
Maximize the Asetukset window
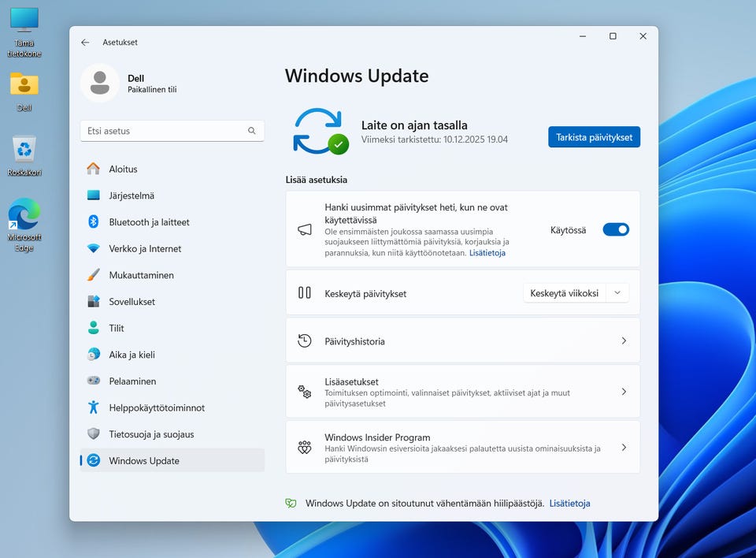(x=613, y=36)
